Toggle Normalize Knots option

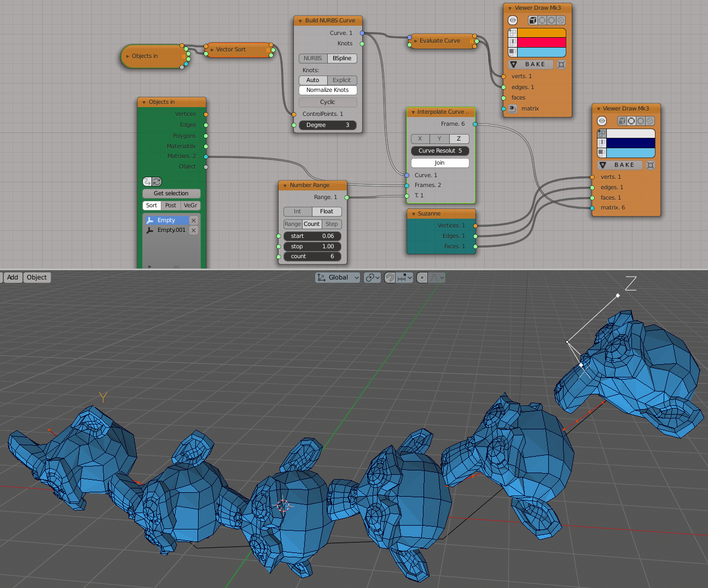click(x=328, y=90)
